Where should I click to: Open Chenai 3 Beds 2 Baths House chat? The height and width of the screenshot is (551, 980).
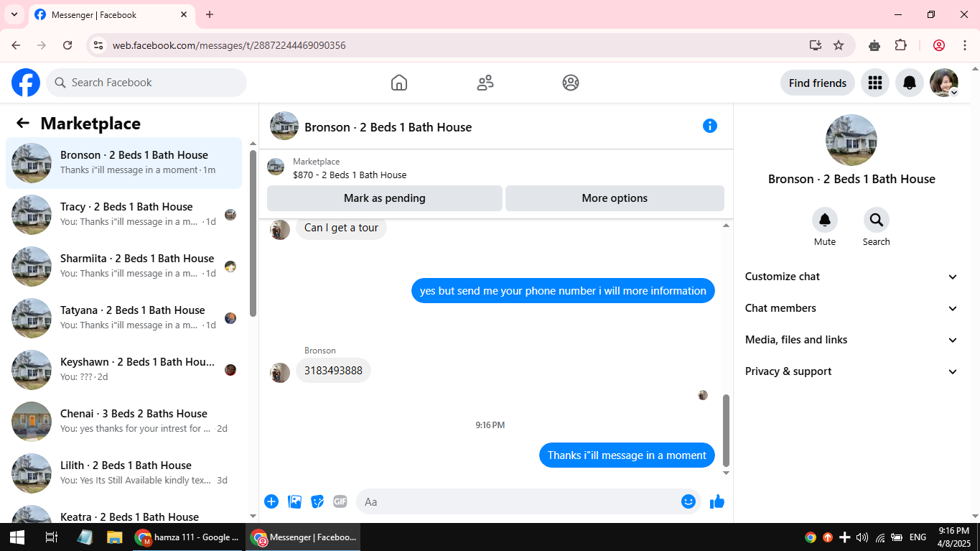124,422
